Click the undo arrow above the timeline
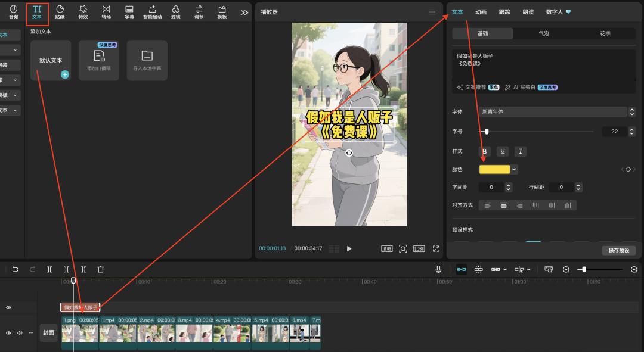This screenshot has height=352, width=644. click(x=16, y=269)
